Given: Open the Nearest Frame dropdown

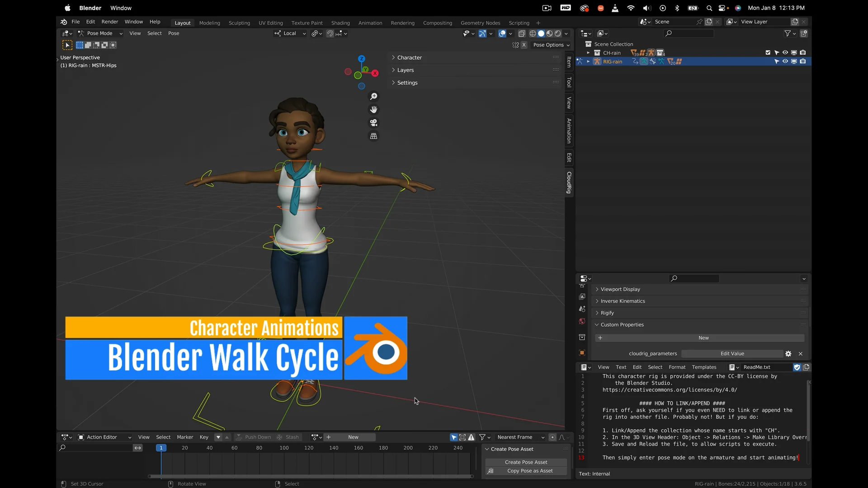Looking at the screenshot, I should coord(521,437).
